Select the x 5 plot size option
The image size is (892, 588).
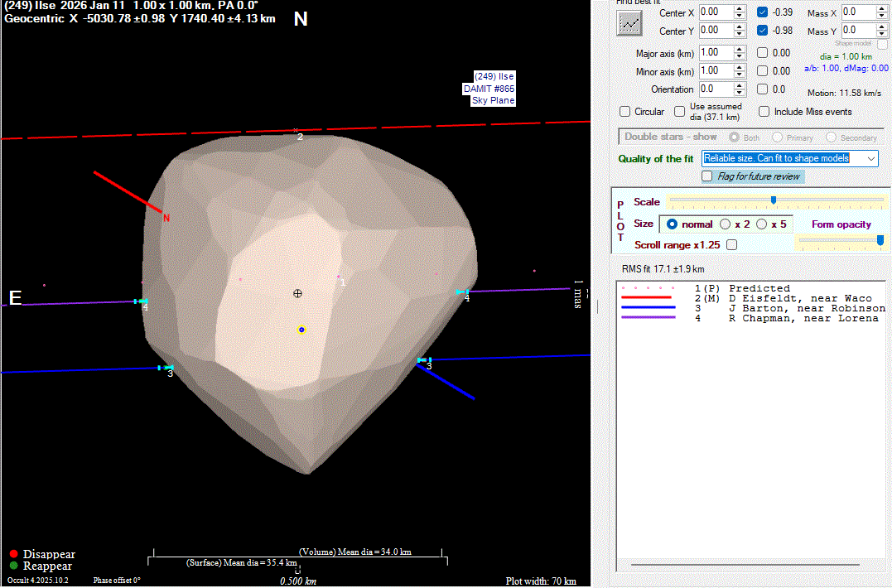tap(761, 224)
